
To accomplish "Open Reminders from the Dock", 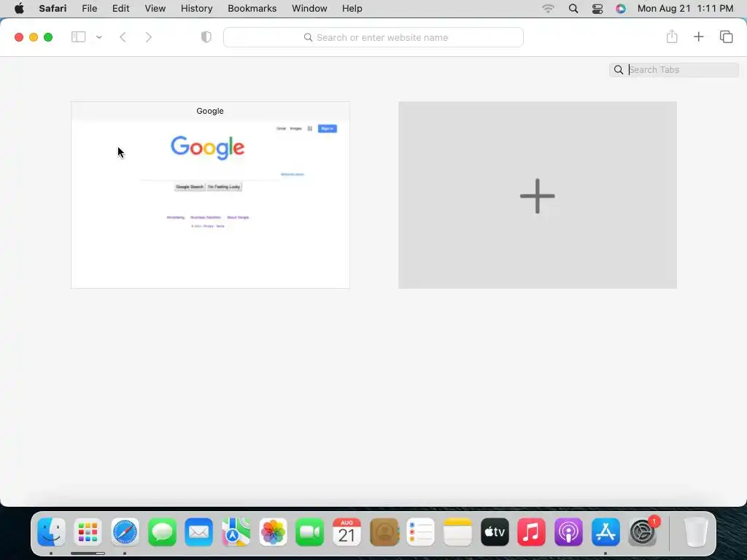I will 421,532.
